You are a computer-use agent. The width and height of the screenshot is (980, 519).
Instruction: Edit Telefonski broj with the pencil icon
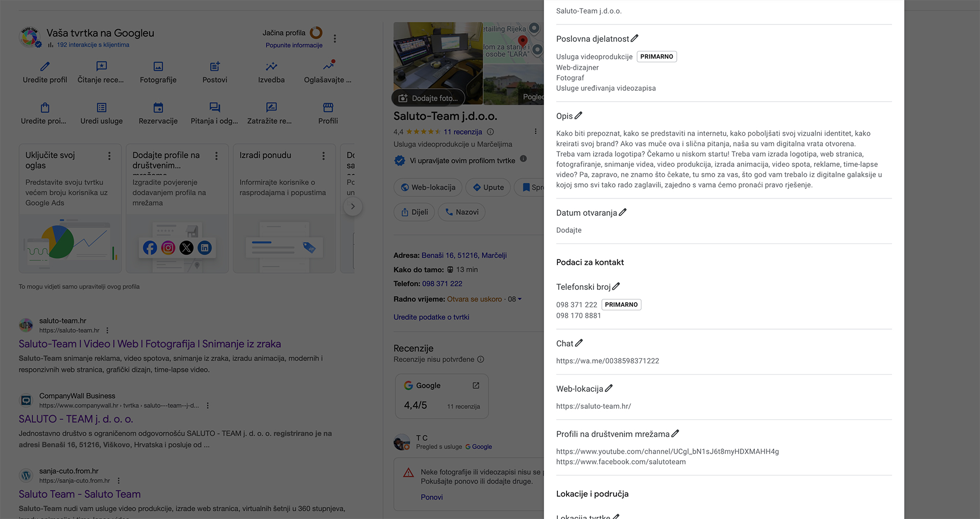616,287
